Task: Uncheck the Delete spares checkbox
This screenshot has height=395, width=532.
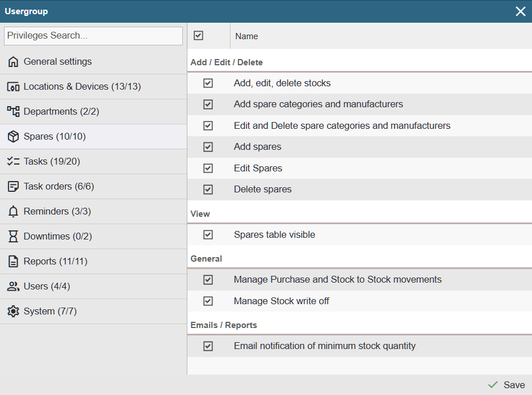Action: coord(208,190)
